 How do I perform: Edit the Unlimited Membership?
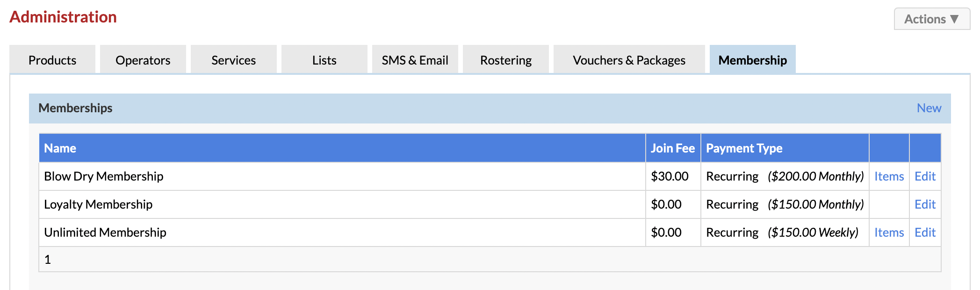tap(925, 232)
